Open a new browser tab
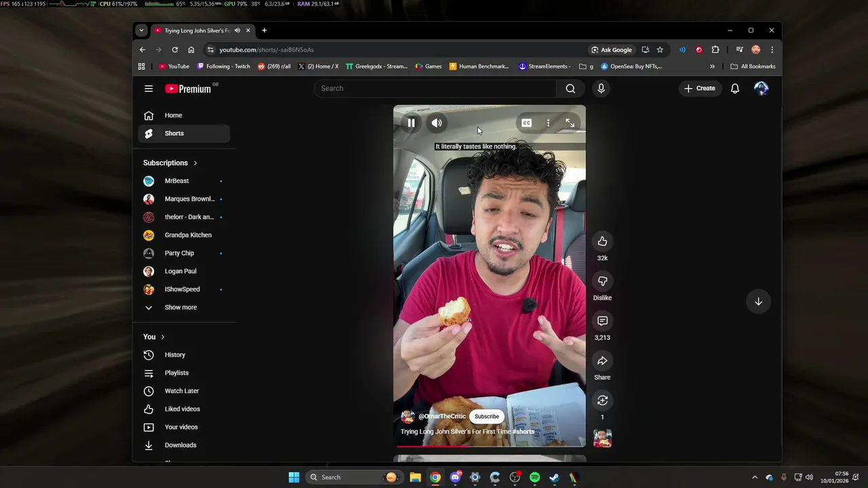The width and height of the screenshot is (868, 488). [x=264, y=30]
